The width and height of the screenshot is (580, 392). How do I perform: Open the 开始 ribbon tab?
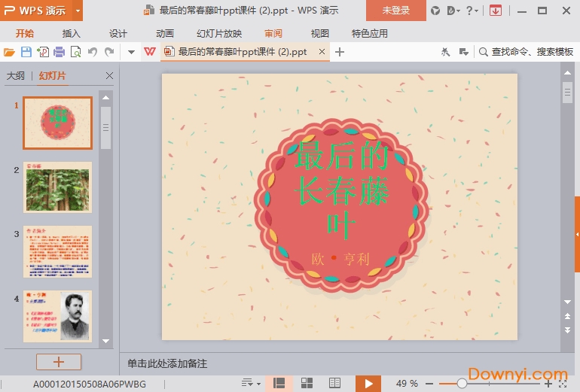[x=25, y=34]
